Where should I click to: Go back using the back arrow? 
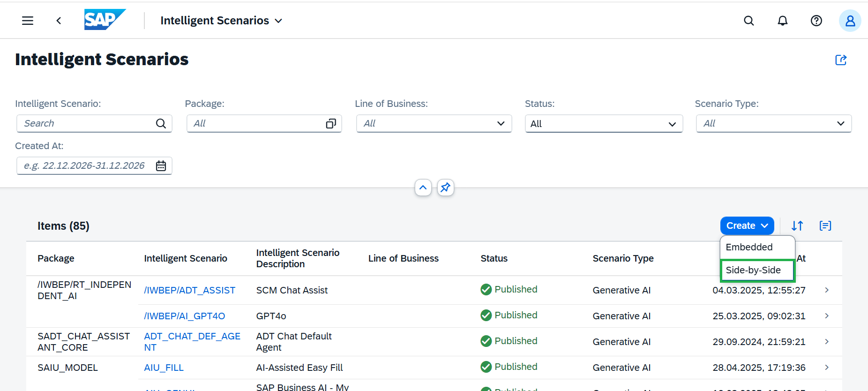[x=59, y=21]
